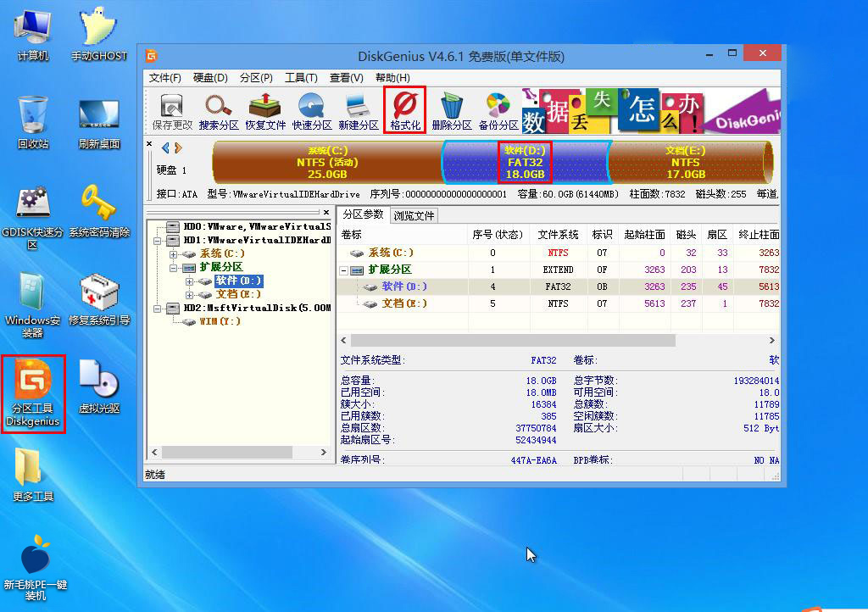Open the 文件(F) menu
This screenshot has height=612, width=868.
coord(165,77)
